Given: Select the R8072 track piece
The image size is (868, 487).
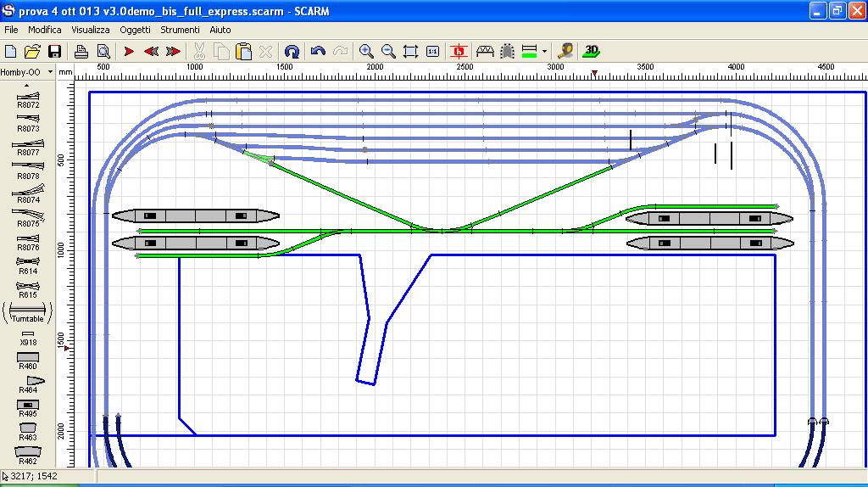Looking at the screenshot, I should click(x=28, y=100).
